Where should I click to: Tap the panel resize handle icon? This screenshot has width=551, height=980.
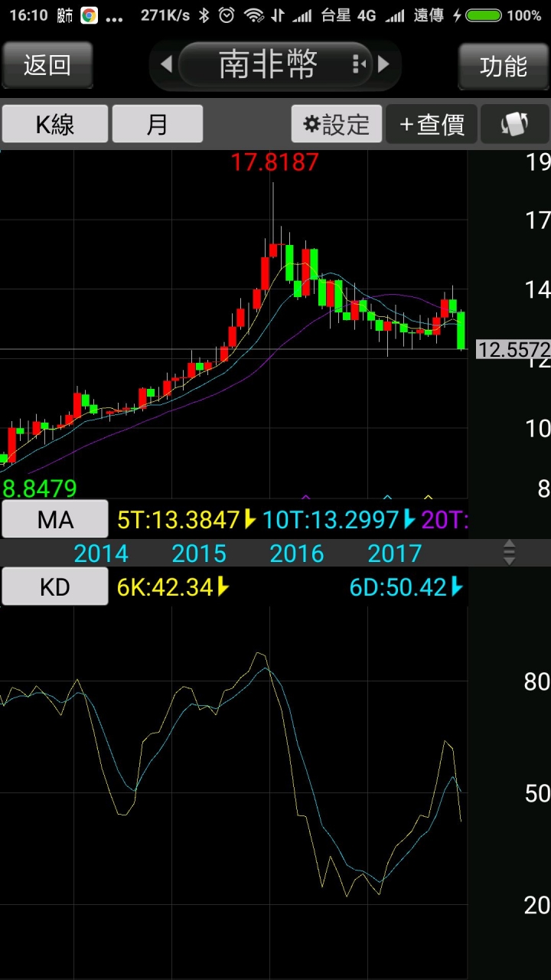pyautogui.click(x=510, y=552)
